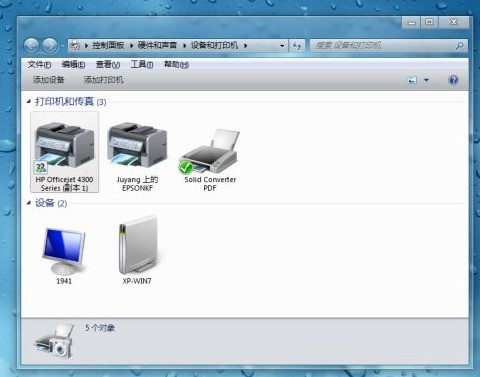This screenshot has height=377, width=480.
Task: Open the address bar history dropdown
Action: (x=282, y=46)
